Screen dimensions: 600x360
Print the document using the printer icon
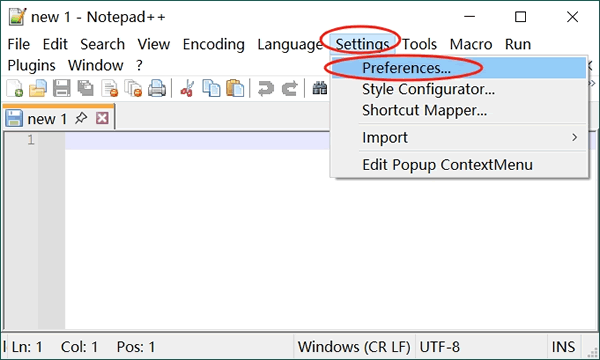[157, 88]
